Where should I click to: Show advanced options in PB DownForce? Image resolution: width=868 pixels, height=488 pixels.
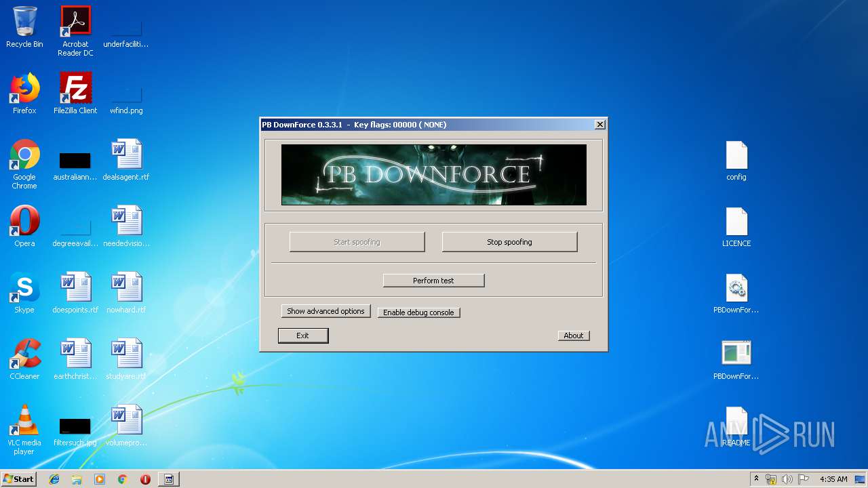point(325,311)
